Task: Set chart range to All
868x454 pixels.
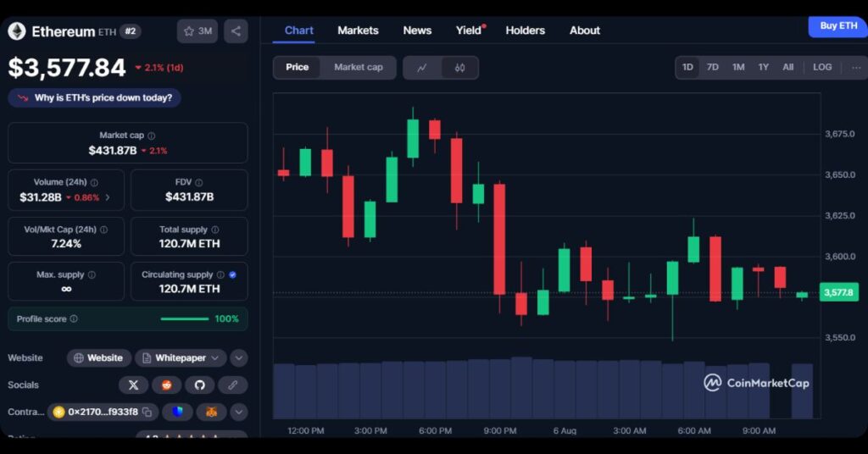Action: pos(787,68)
